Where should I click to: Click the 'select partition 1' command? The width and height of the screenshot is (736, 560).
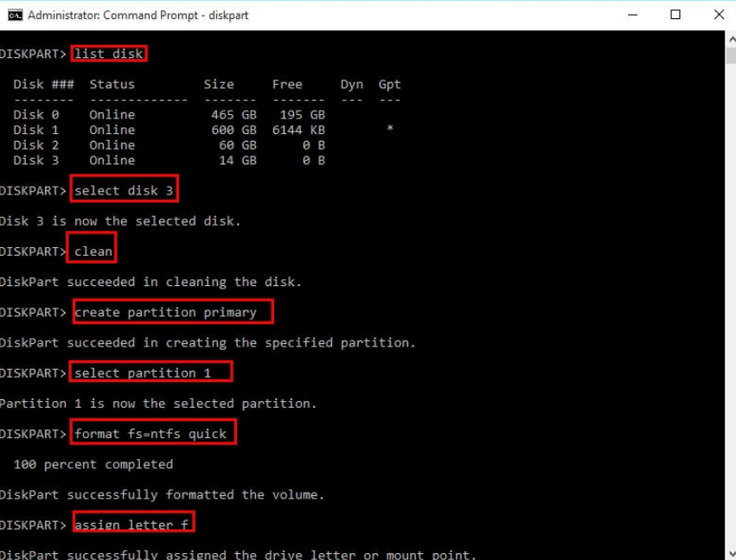(143, 372)
